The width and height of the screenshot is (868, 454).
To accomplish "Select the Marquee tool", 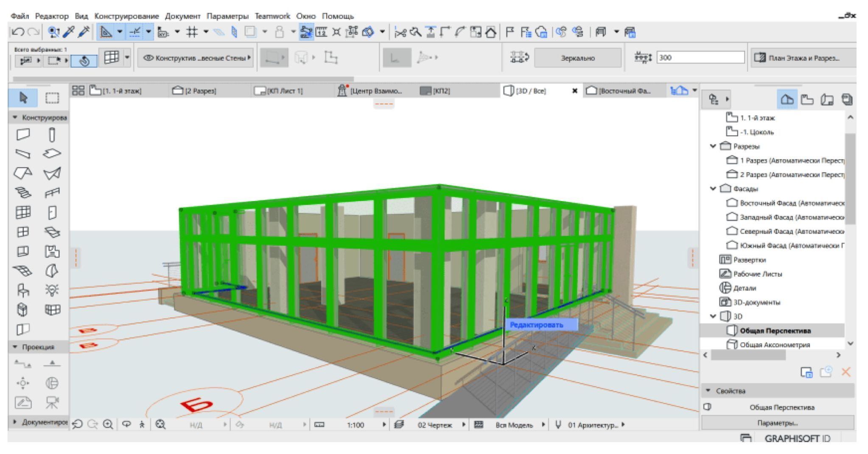I will coord(52,98).
